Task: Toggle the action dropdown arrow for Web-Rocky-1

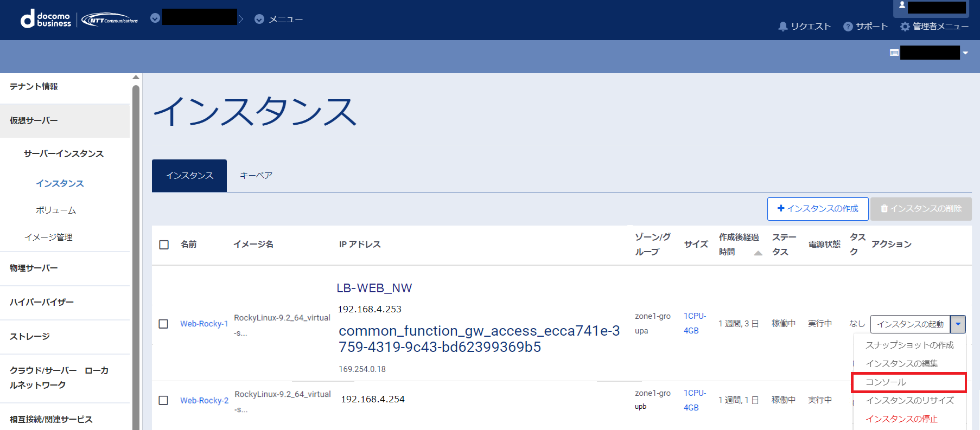Action: click(x=958, y=324)
